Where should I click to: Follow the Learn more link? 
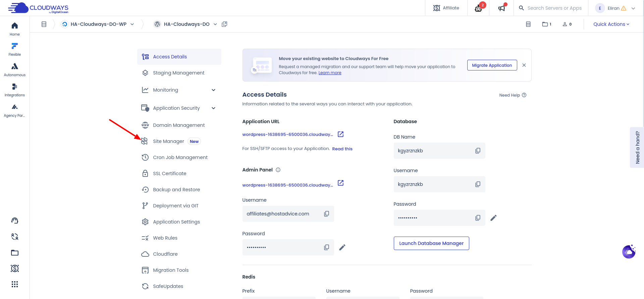pyautogui.click(x=330, y=73)
